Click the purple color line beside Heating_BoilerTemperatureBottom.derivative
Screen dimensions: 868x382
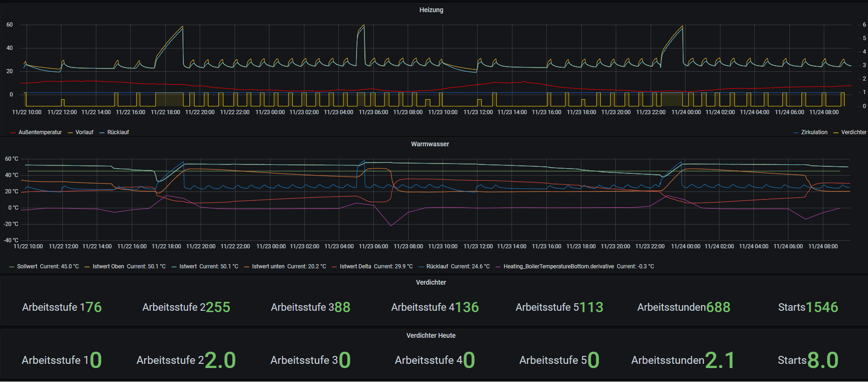click(x=498, y=267)
